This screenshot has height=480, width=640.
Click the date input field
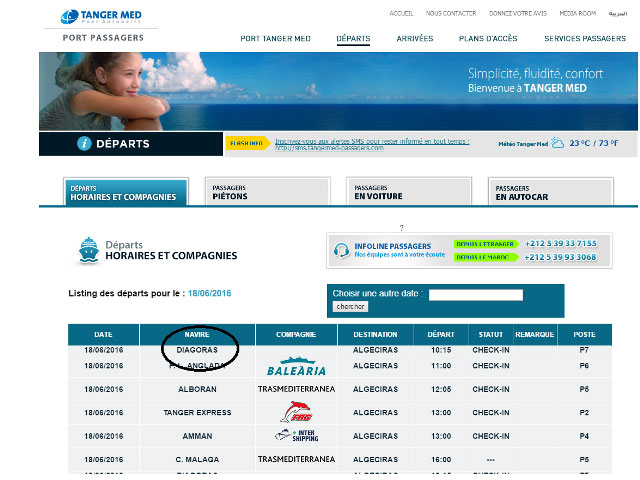tap(476, 295)
